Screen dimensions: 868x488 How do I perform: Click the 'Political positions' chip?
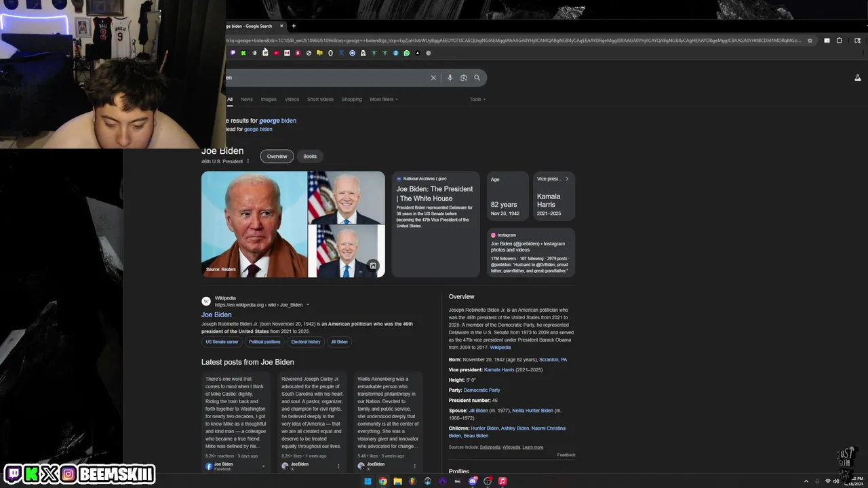coord(264,342)
